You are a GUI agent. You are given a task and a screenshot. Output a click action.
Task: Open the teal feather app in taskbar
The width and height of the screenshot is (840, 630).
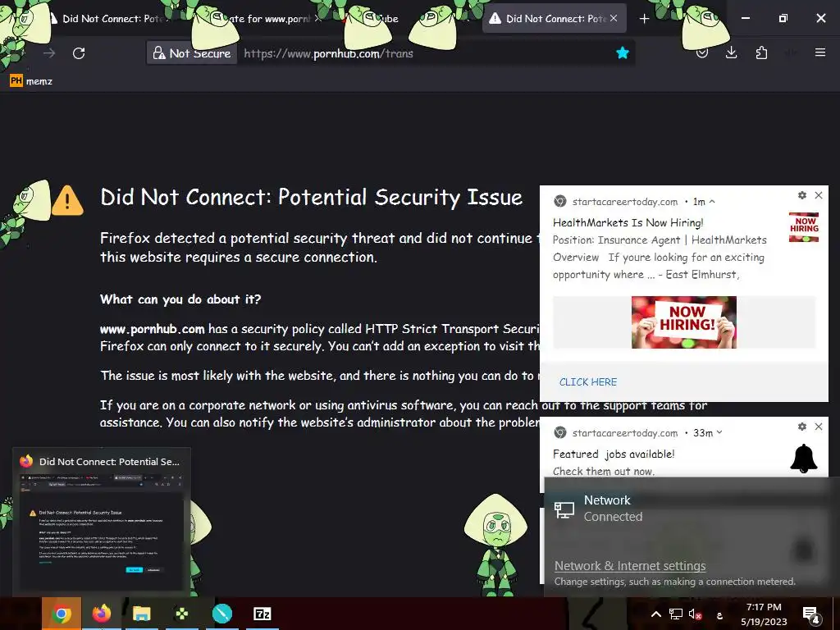(221, 614)
